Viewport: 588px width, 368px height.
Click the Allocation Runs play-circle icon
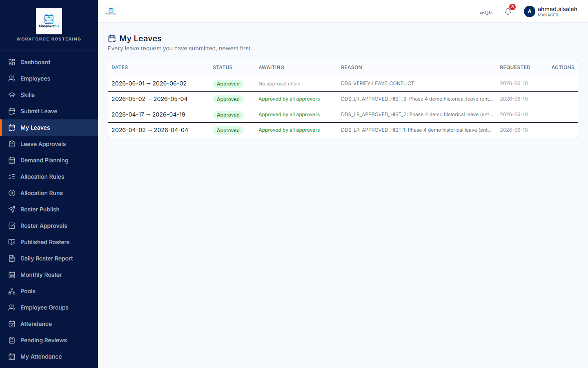coord(12,193)
